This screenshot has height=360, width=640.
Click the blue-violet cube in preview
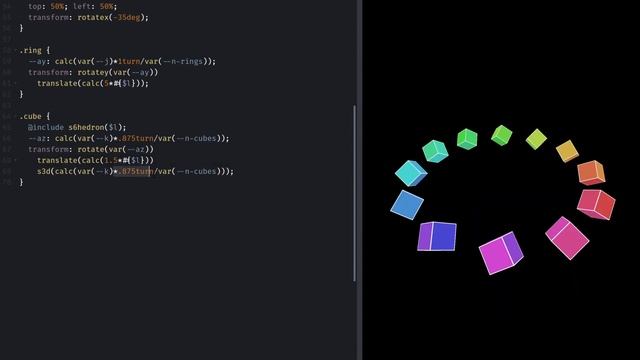[x=437, y=236]
